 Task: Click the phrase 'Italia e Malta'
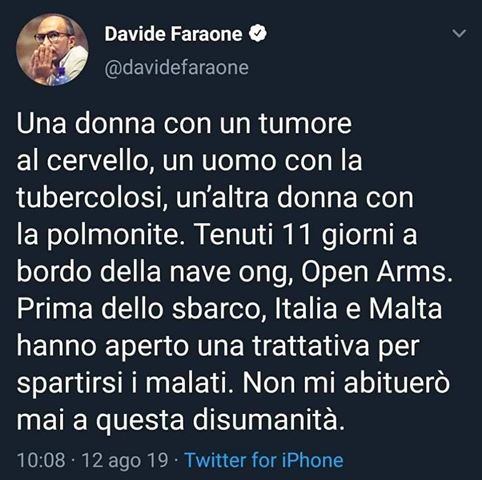(358, 309)
